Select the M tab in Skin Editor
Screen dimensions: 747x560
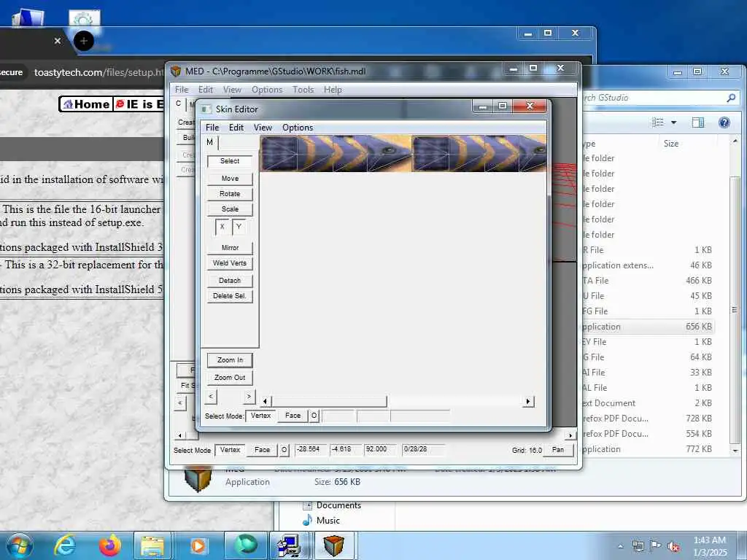209,142
